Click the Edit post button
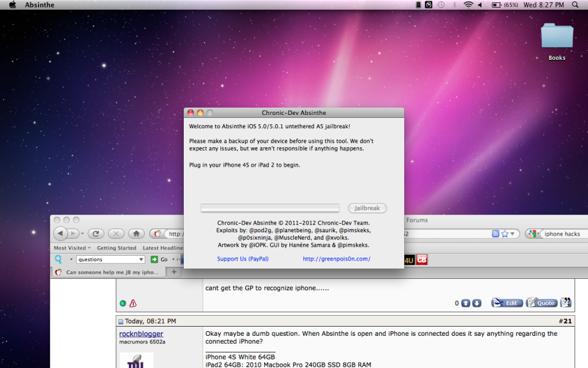588x368 pixels. [x=507, y=302]
